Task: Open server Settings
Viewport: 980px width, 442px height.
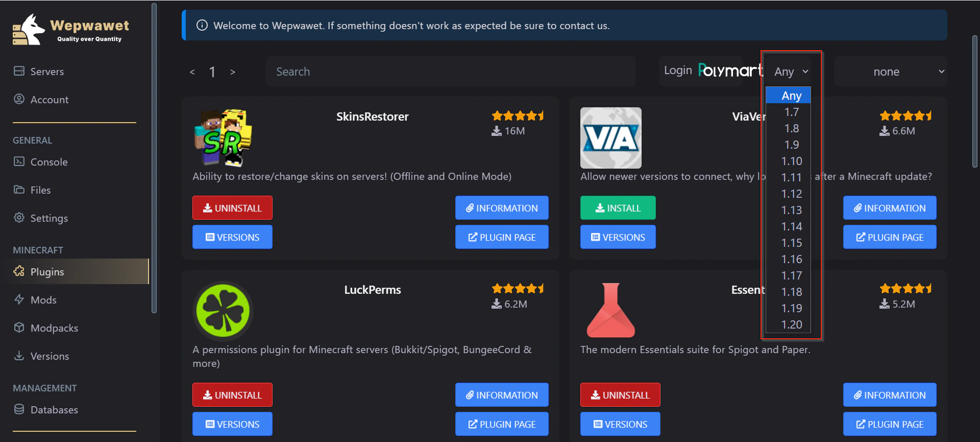Action: tap(40, 218)
